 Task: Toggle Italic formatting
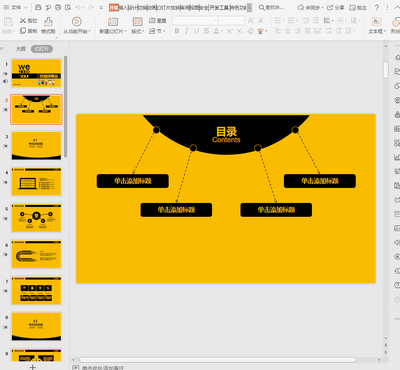[187, 31]
